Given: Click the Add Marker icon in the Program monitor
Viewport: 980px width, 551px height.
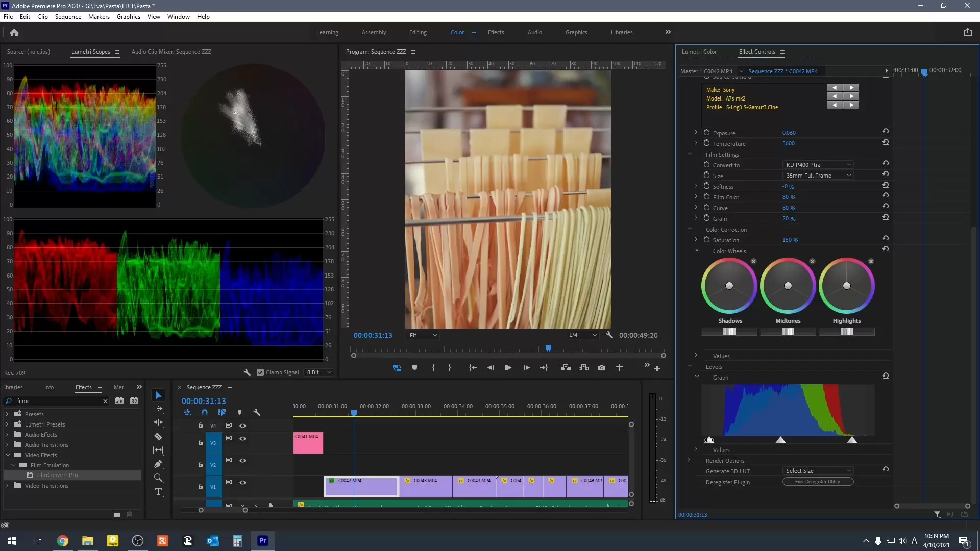Looking at the screenshot, I should coord(414,368).
